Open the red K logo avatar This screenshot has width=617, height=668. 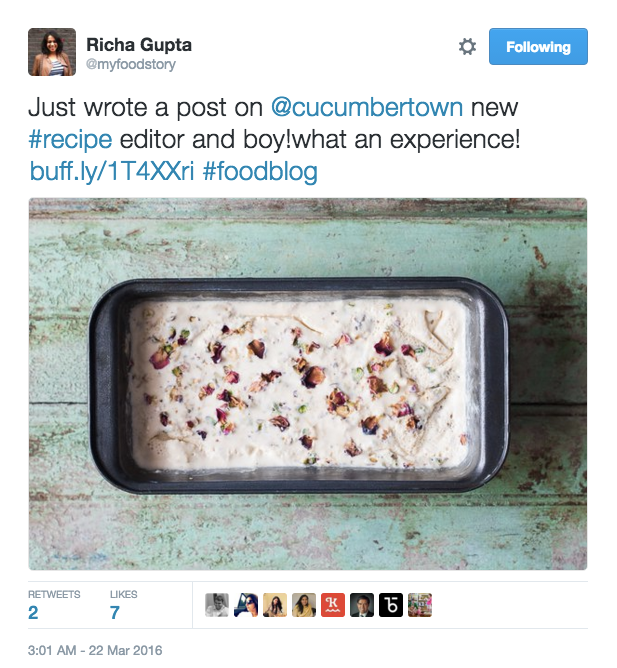(333, 605)
